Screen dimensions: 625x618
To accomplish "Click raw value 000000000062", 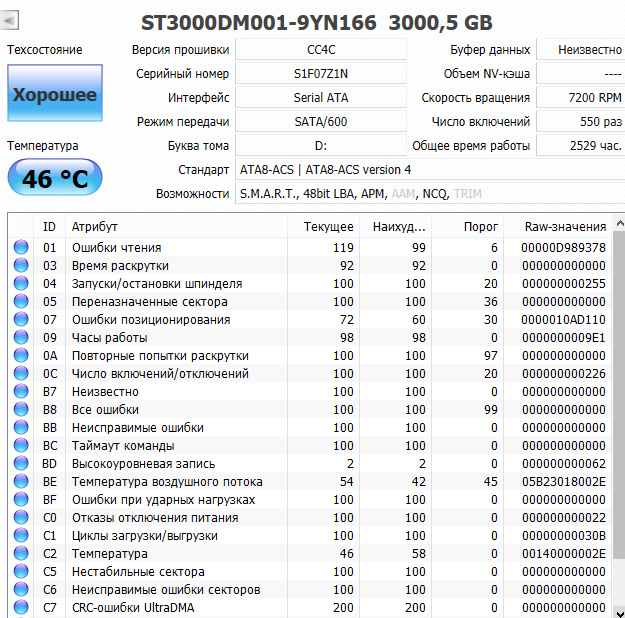I will [563, 464].
